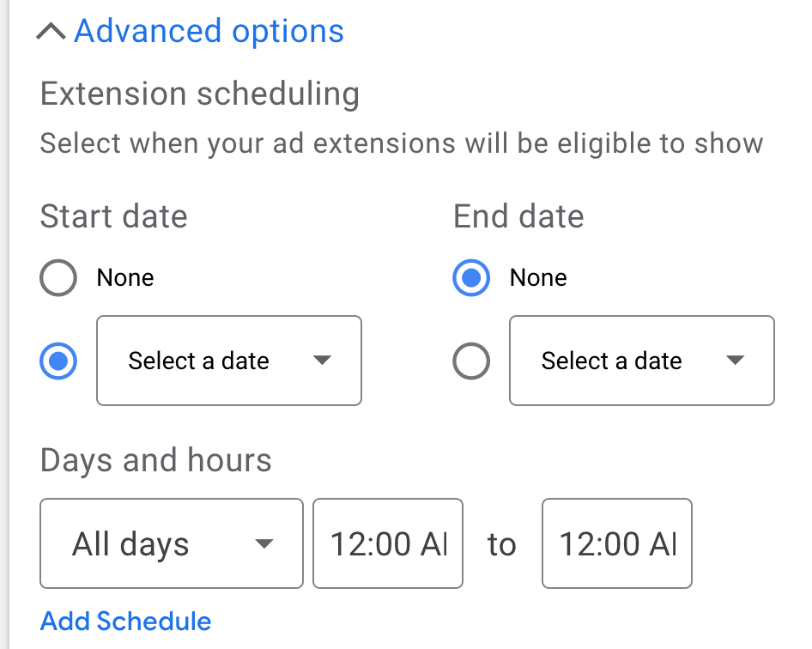
Task: Open the start date calendar picker arrow
Action: point(323,361)
